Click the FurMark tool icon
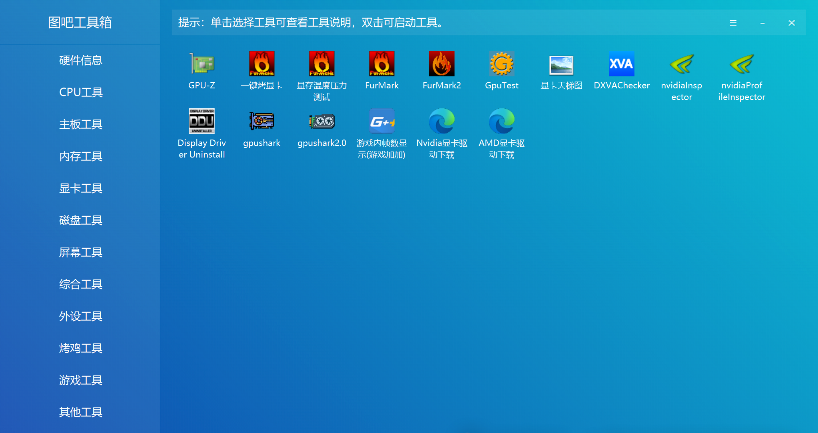 click(x=381, y=65)
